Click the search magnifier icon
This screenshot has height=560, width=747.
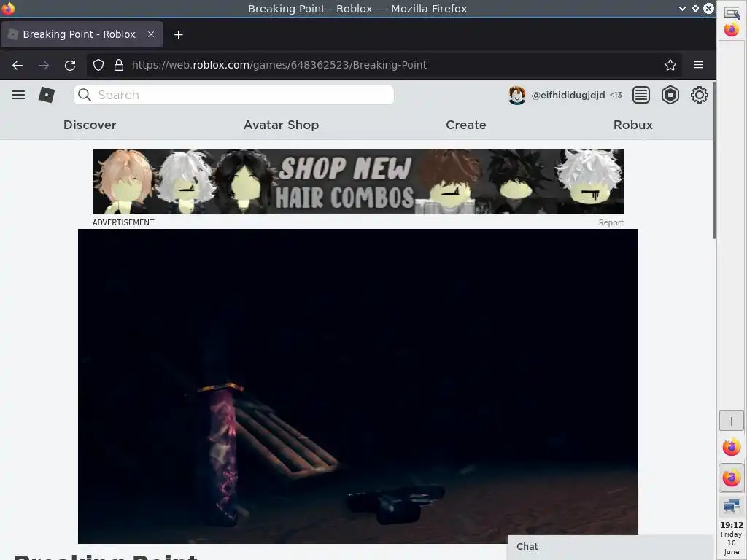(85, 95)
